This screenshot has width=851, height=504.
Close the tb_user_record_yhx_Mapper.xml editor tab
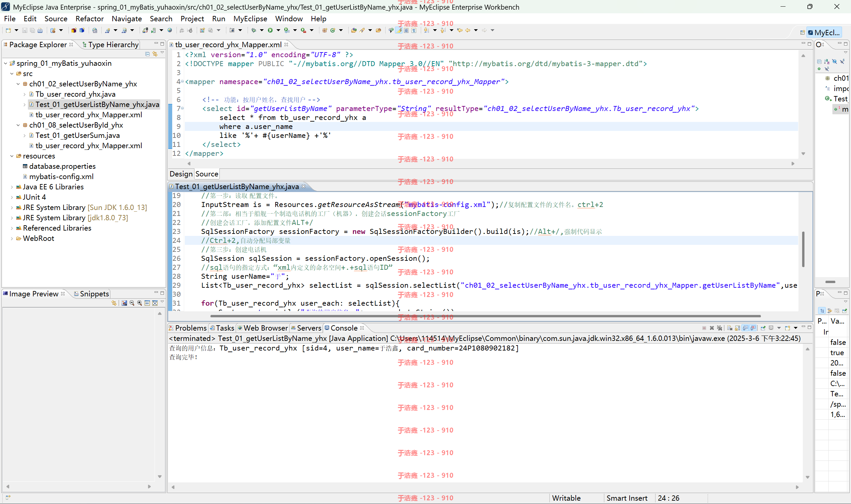(x=287, y=45)
